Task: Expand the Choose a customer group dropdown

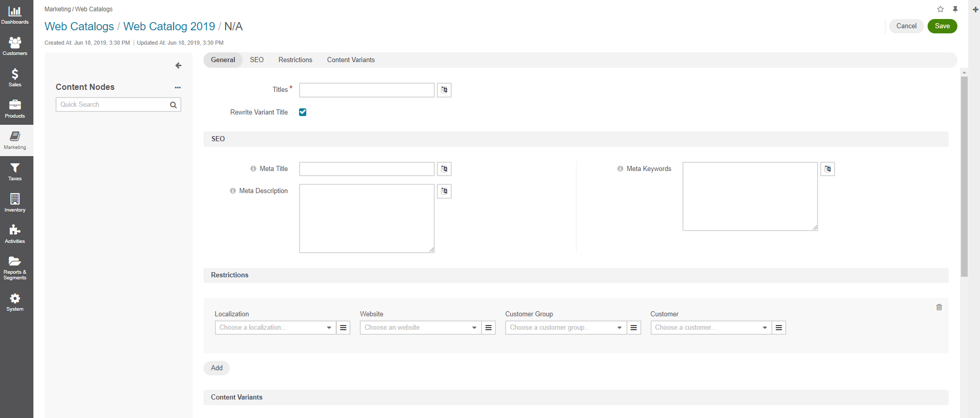Action: (x=566, y=328)
